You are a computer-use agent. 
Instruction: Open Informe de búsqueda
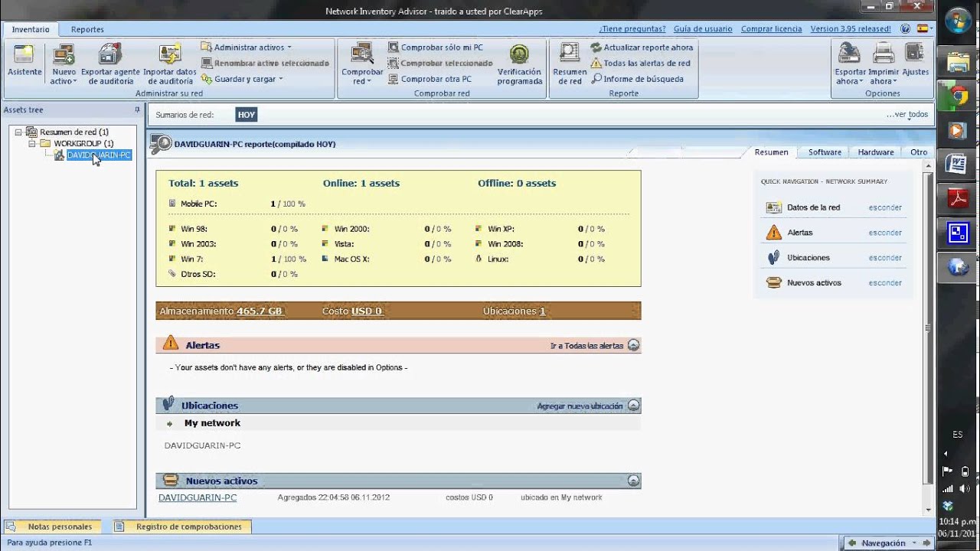[x=637, y=79]
